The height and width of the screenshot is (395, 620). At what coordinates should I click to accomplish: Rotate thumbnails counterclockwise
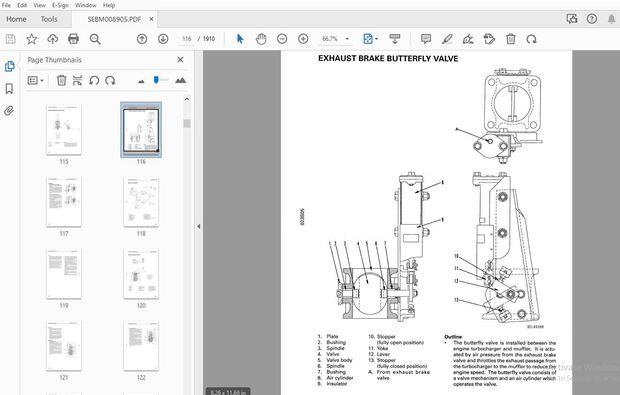pyautogui.click(x=94, y=80)
